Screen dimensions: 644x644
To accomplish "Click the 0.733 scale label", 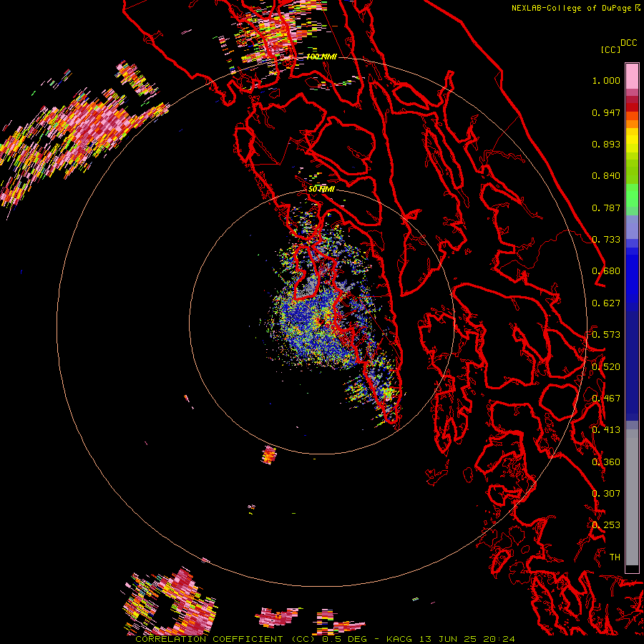I will point(606,240).
